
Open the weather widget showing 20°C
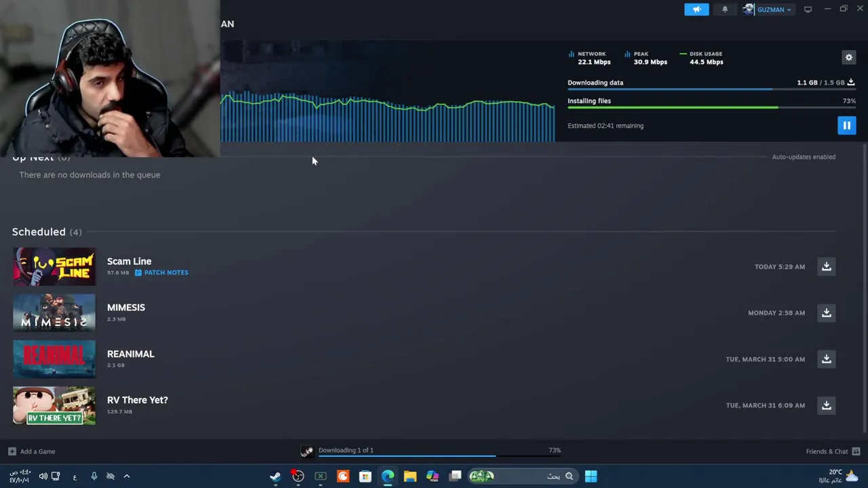click(x=840, y=476)
